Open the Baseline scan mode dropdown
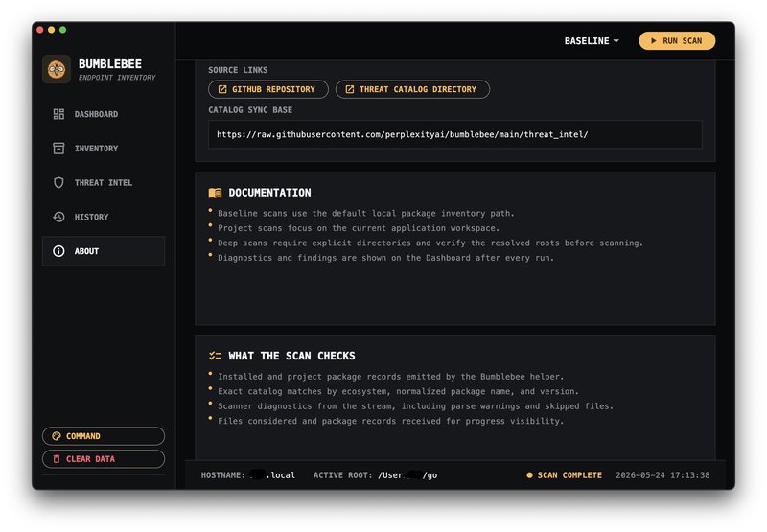Screen dimensions: 767x532 [x=592, y=41]
